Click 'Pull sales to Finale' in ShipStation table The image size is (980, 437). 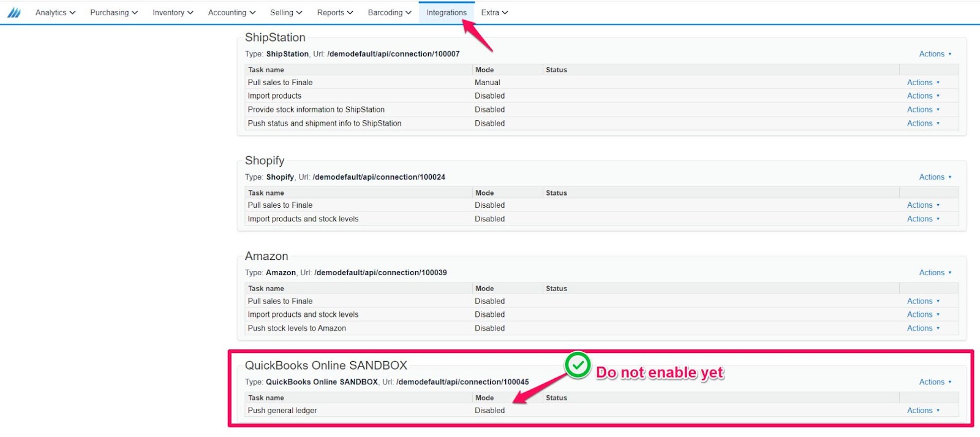(x=280, y=82)
